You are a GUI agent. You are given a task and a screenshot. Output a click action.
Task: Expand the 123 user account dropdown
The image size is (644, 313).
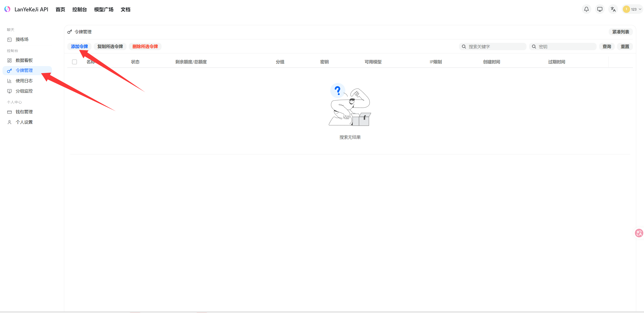tap(632, 9)
